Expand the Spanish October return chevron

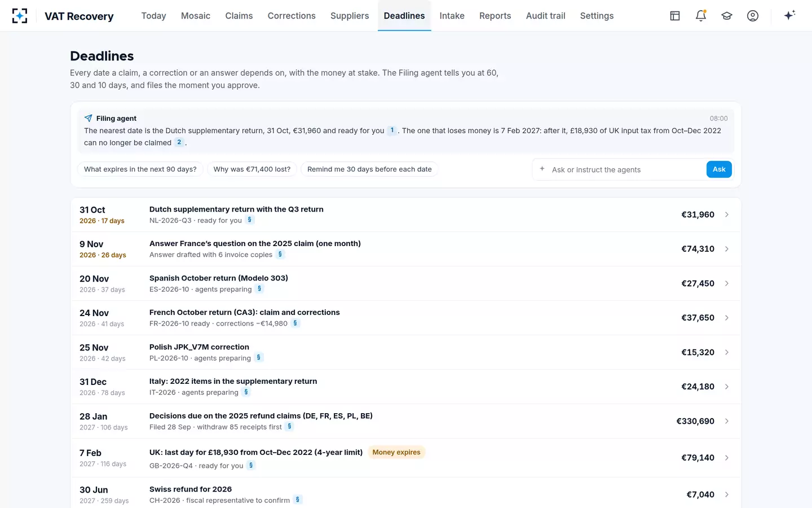coord(727,283)
